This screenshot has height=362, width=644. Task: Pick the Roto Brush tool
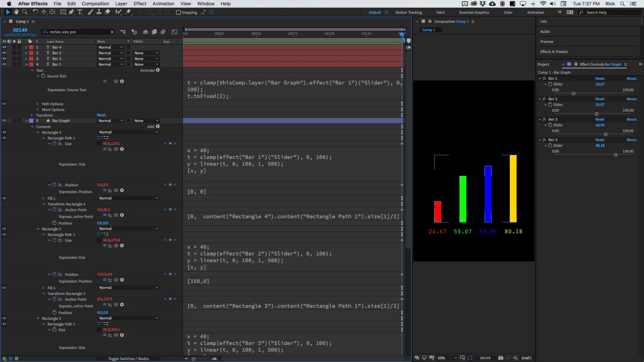tap(118, 12)
